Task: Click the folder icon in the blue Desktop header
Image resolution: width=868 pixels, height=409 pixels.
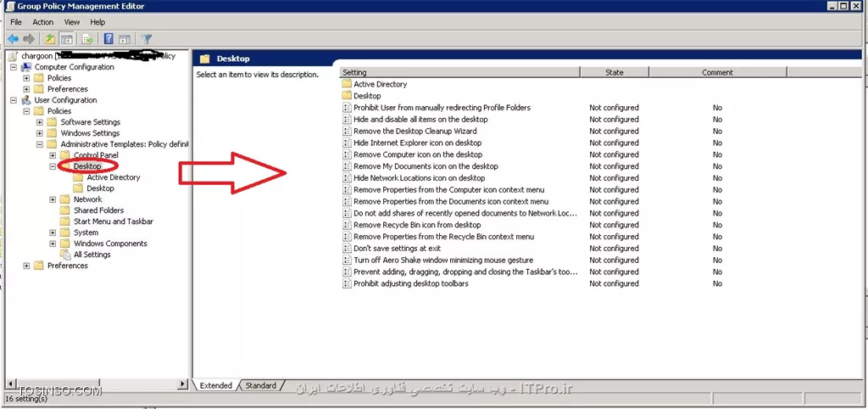Action: pos(205,59)
